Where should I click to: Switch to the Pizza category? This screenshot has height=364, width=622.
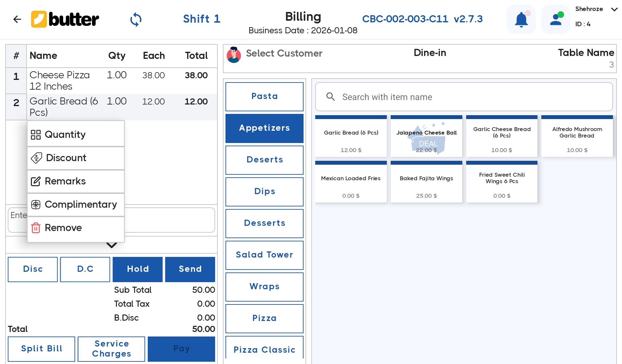[x=264, y=318]
